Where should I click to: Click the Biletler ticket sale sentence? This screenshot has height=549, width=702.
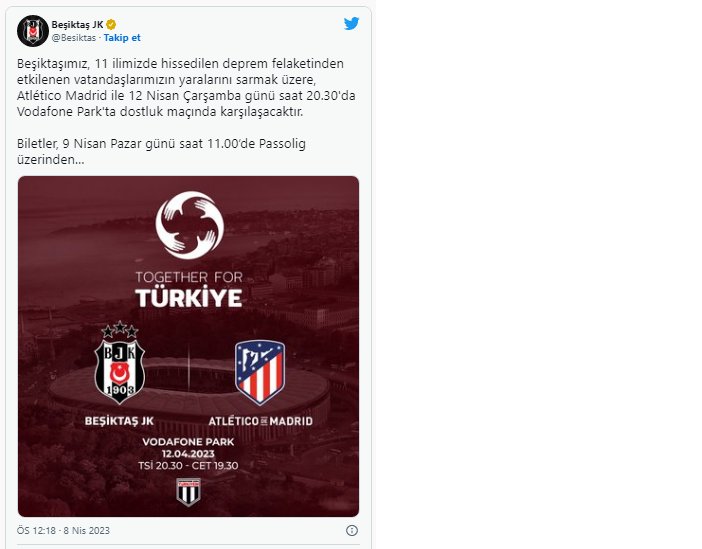click(161, 151)
